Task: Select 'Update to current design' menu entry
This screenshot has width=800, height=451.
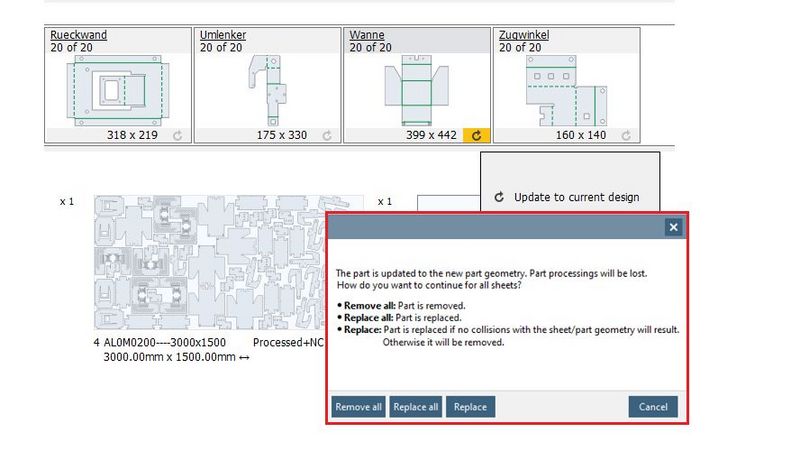Action: click(x=567, y=197)
